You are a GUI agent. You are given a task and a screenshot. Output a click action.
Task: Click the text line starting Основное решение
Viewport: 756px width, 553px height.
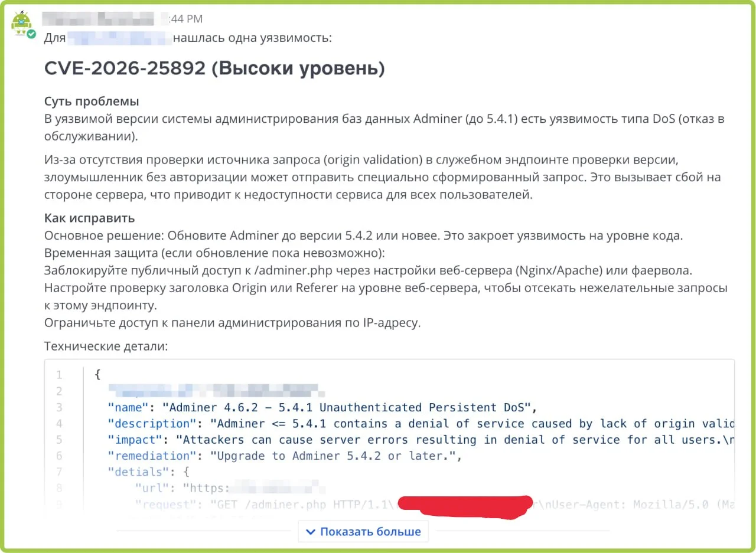click(364, 236)
